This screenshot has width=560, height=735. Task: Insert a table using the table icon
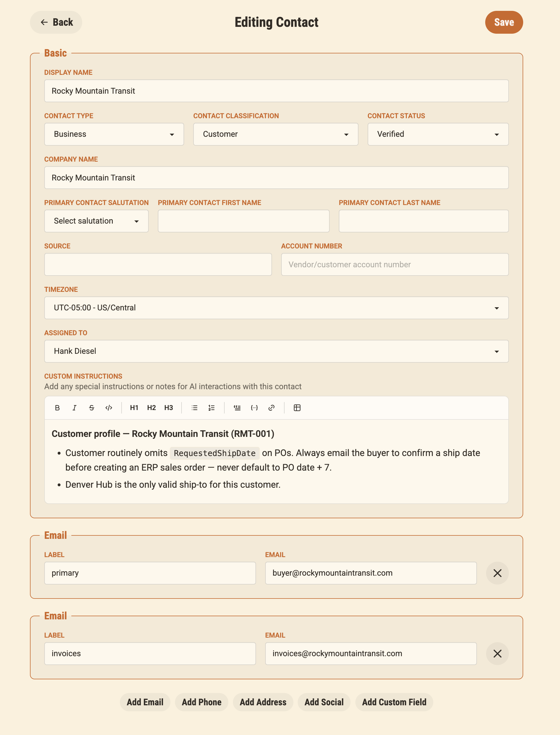click(x=297, y=407)
